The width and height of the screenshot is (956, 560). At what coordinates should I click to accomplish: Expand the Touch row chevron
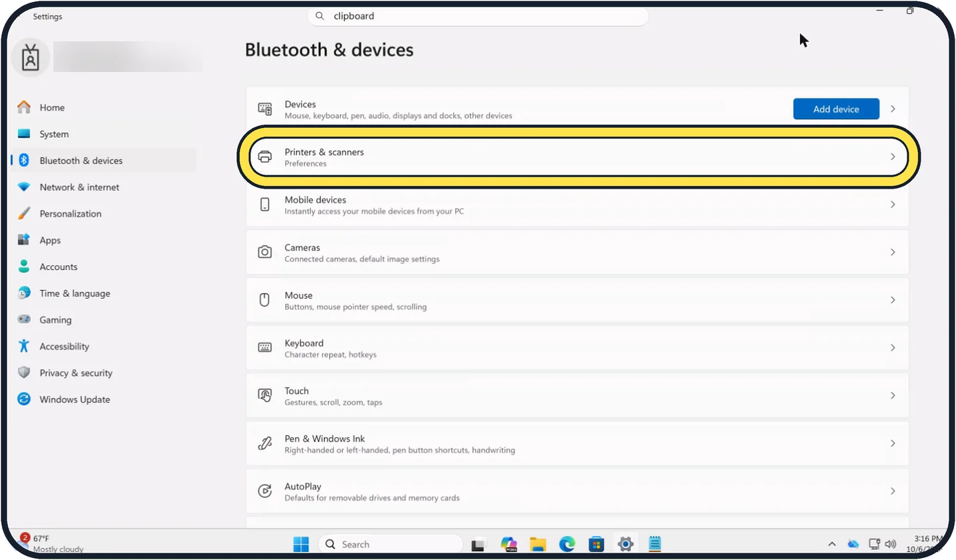[x=893, y=395]
